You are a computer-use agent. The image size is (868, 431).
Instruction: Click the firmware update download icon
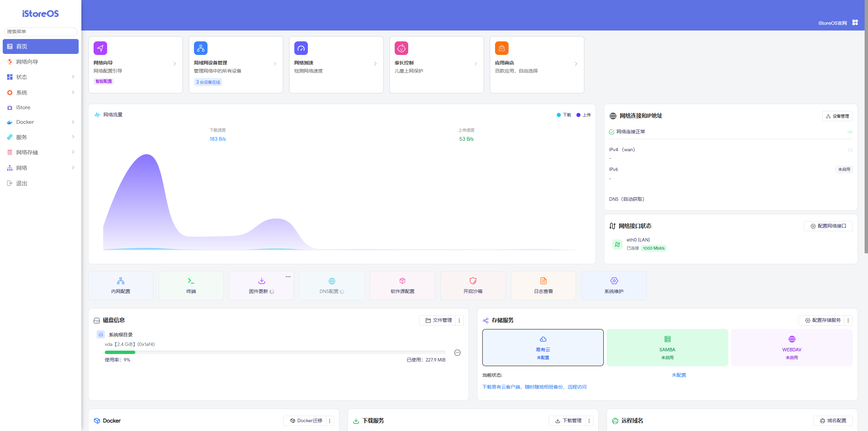pos(261,281)
